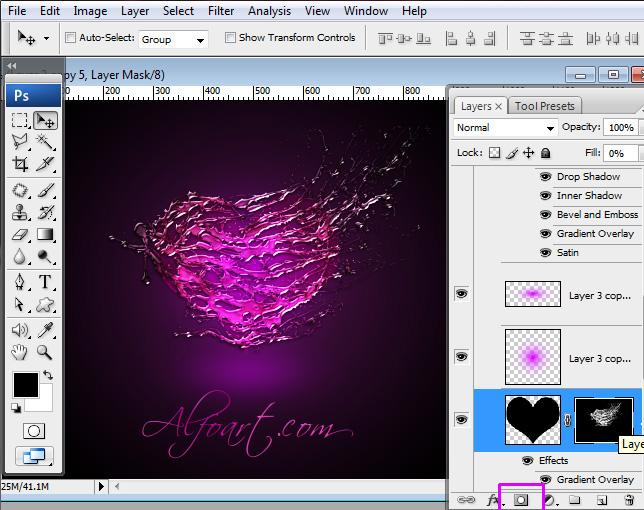Click the heart layer mask thumbnail

(605, 420)
